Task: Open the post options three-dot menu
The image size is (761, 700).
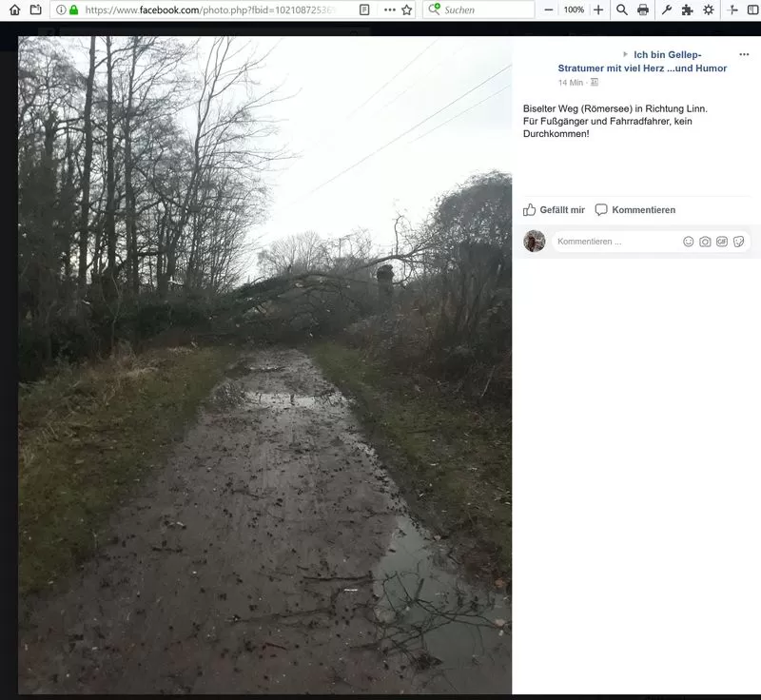Action: pos(744,54)
